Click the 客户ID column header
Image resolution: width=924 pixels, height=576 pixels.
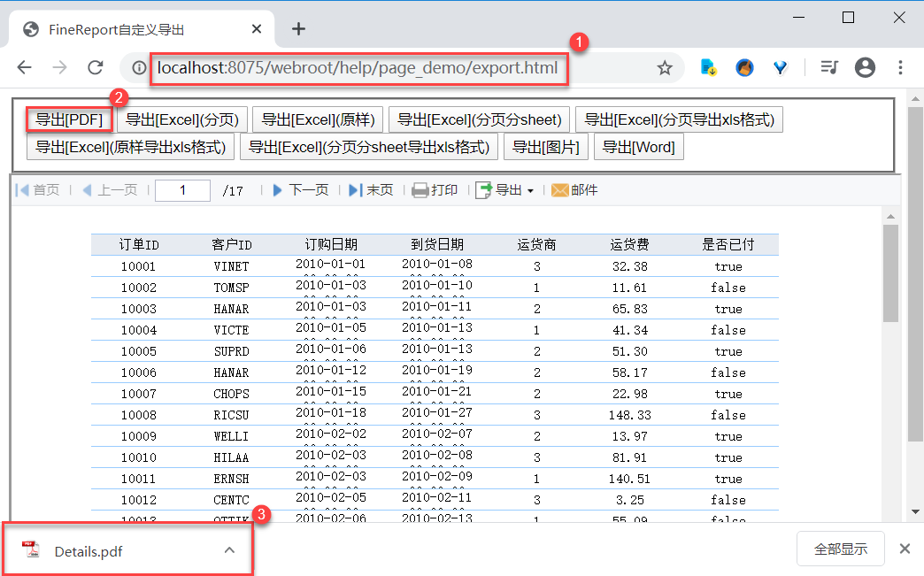coord(232,244)
